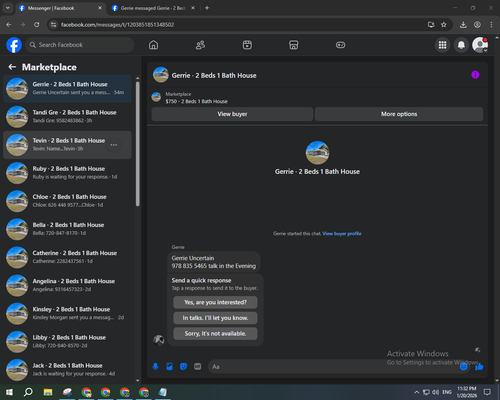This screenshot has width=500, height=400.
Task: Click the purple conversation info icon
Action: point(475,75)
